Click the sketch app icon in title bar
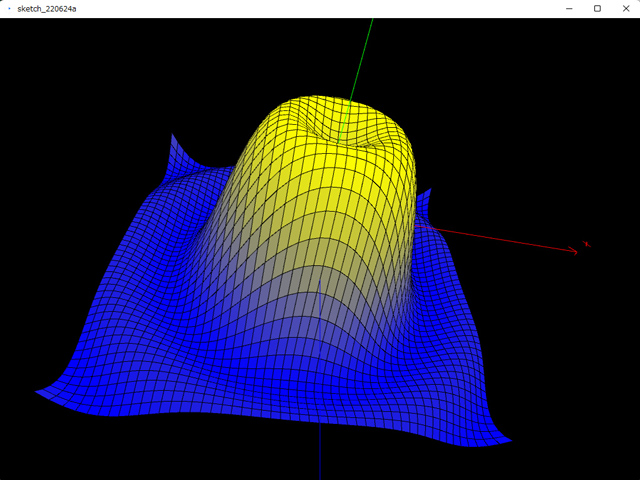Screen dimensions: 640x480 click(x=9, y=8)
